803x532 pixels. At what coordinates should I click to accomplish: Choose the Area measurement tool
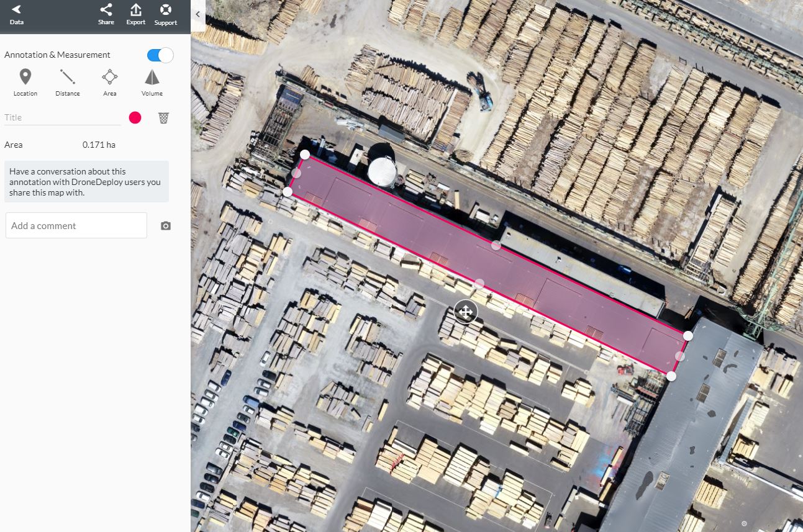pos(110,83)
